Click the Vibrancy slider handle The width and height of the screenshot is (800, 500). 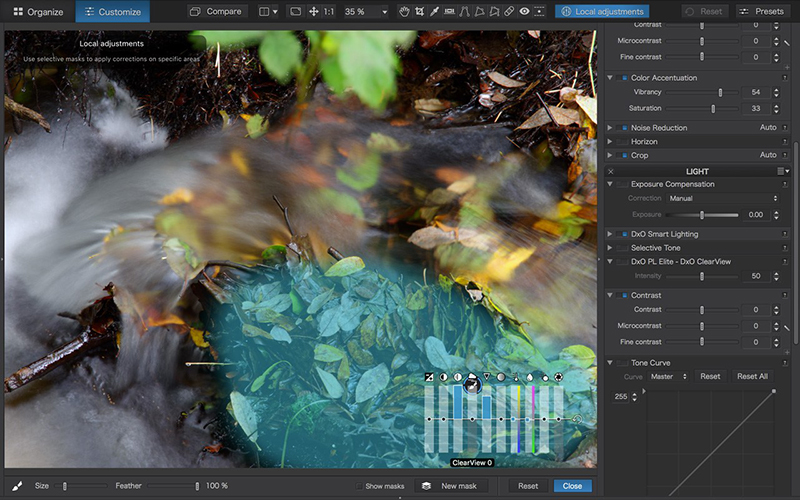(720, 92)
